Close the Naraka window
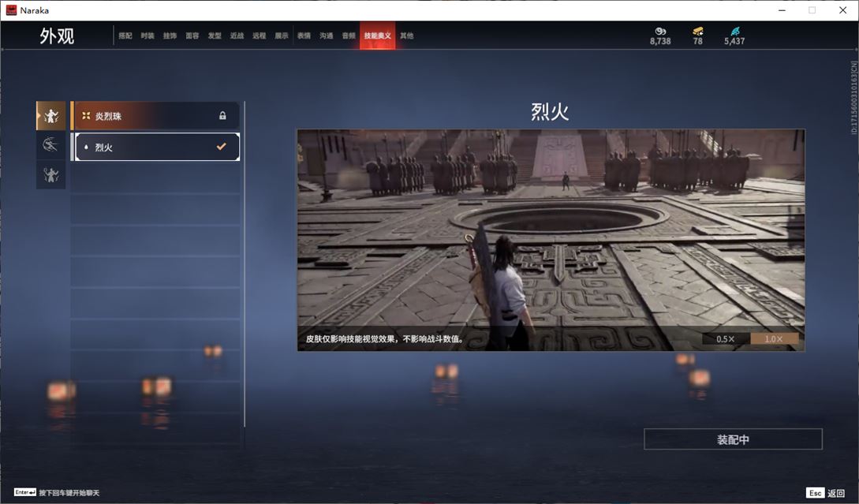This screenshot has width=859, height=504. pyautogui.click(x=842, y=10)
